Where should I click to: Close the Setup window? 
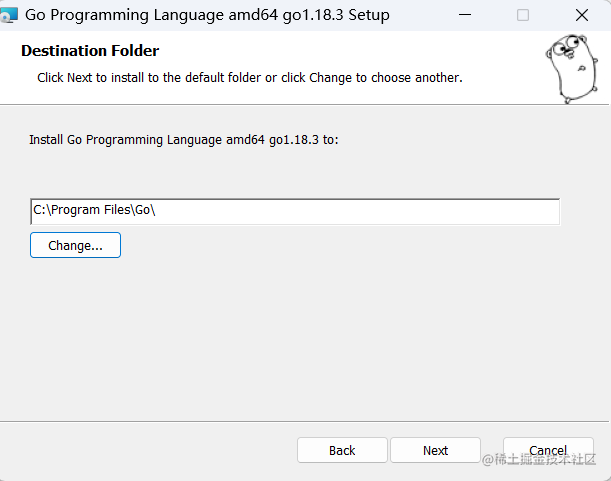click(582, 15)
